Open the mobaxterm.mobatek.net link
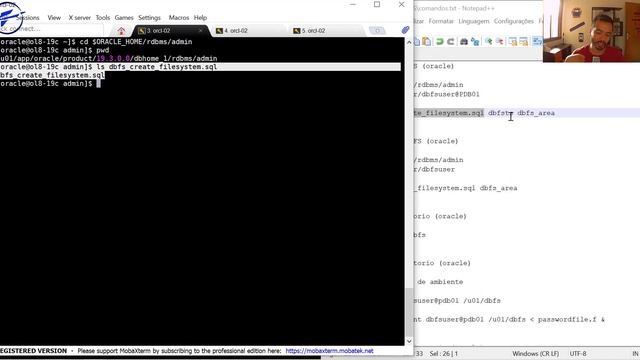 coord(329,351)
